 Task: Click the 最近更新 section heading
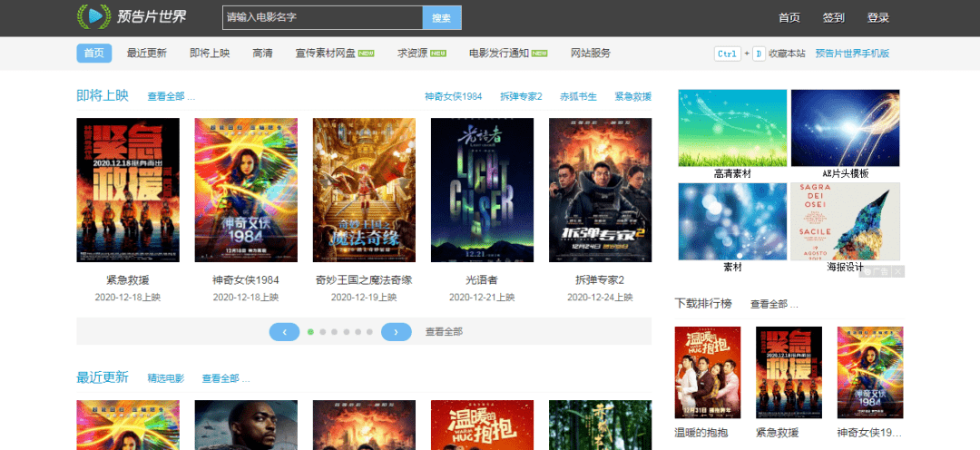tap(103, 377)
